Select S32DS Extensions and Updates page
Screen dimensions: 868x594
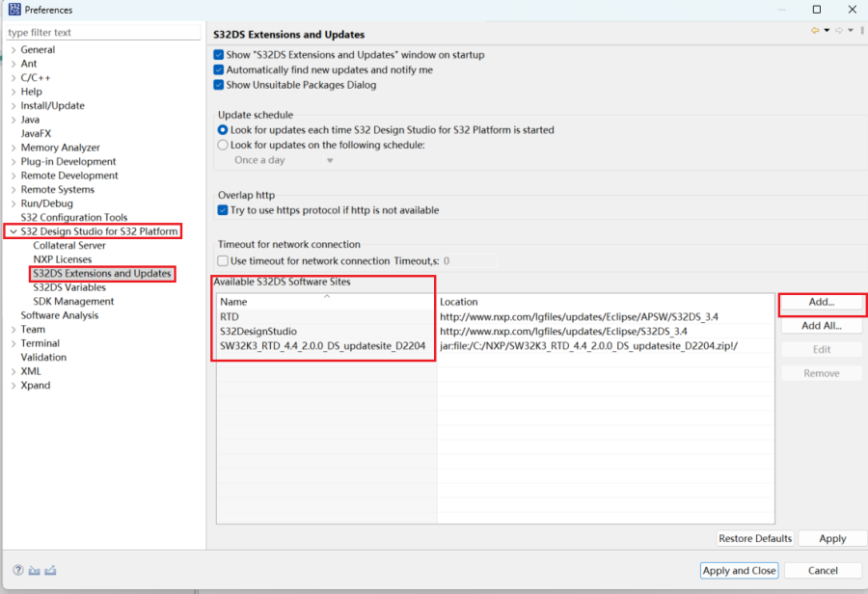pos(102,274)
